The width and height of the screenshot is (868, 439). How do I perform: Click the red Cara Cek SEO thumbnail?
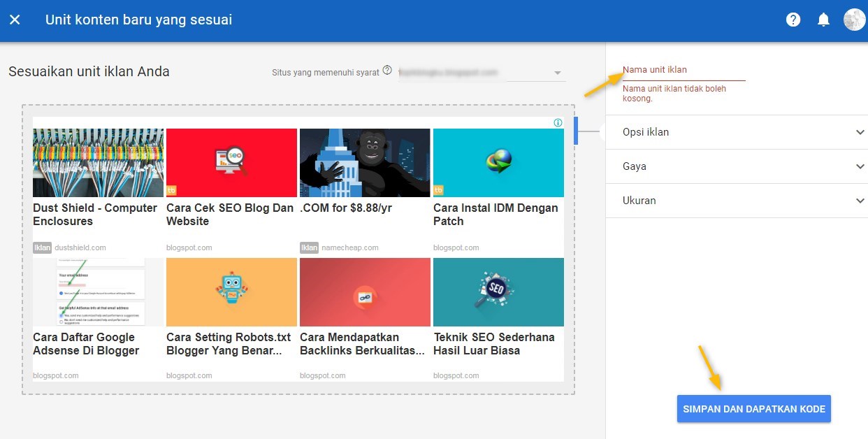tap(231, 163)
